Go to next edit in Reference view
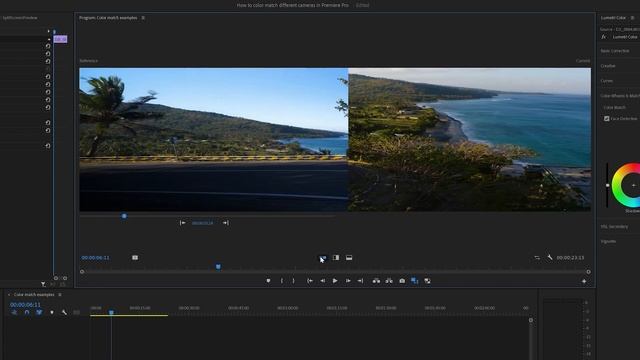Viewport: 640px width, 360px height. 226,223
